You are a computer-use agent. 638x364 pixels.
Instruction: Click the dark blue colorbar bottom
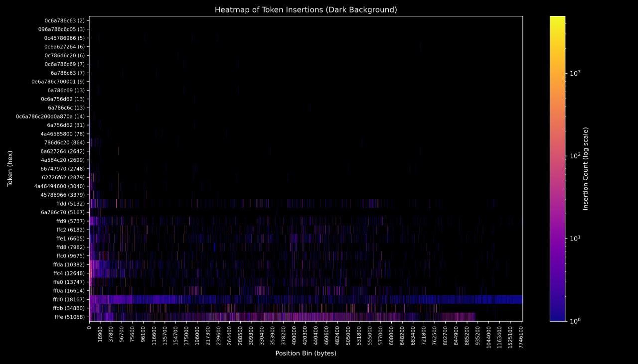[557, 319]
